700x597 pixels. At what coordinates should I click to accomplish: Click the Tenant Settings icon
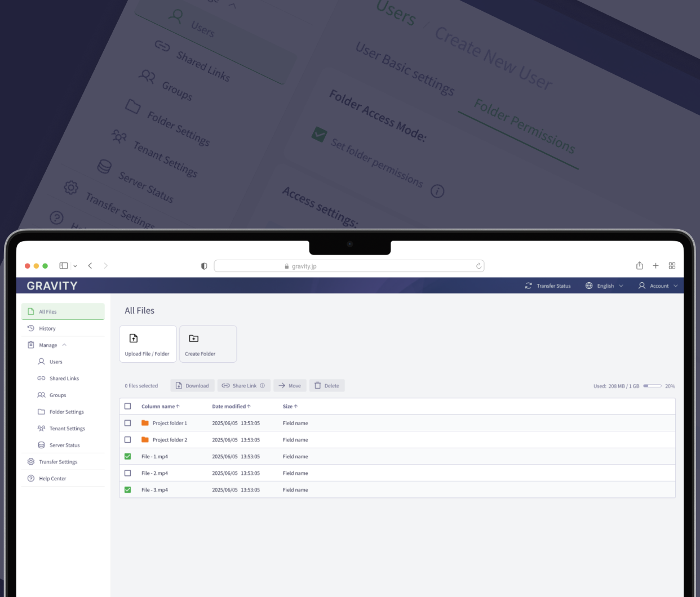pos(41,429)
